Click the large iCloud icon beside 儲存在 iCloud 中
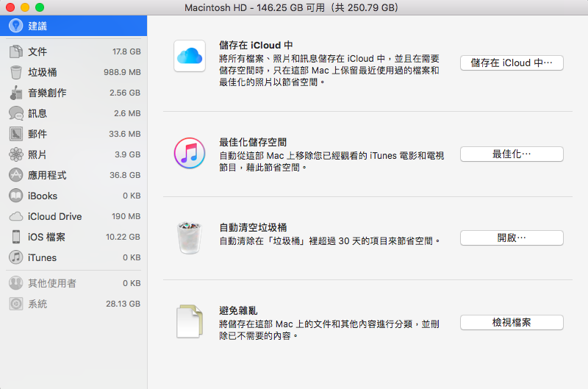 click(x=190, y=56)
